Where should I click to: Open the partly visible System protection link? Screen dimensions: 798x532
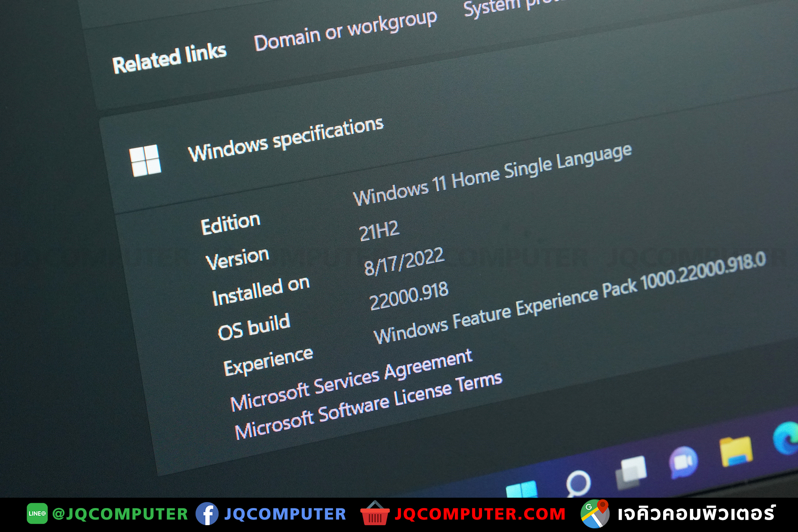click(x=515, y=7)
